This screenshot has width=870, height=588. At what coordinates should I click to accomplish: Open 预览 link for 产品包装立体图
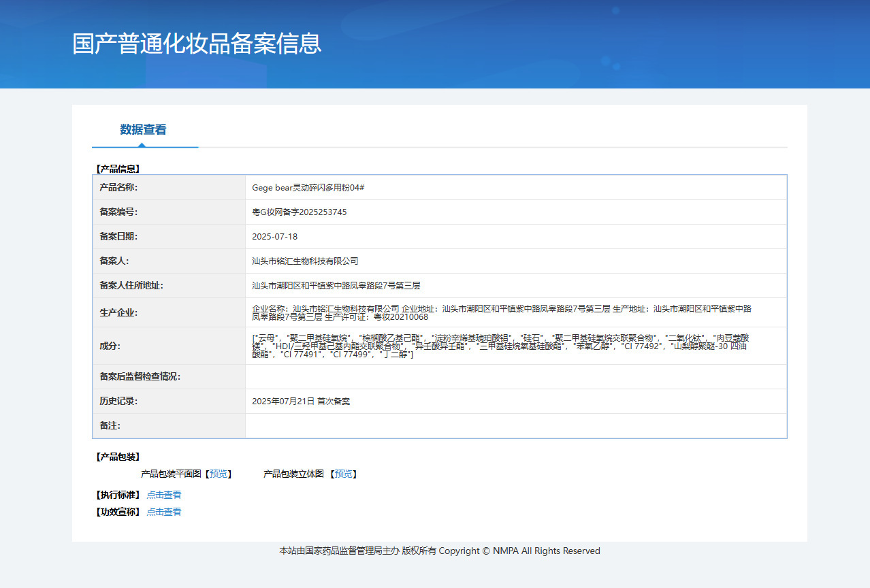click(x=344, y=474)
